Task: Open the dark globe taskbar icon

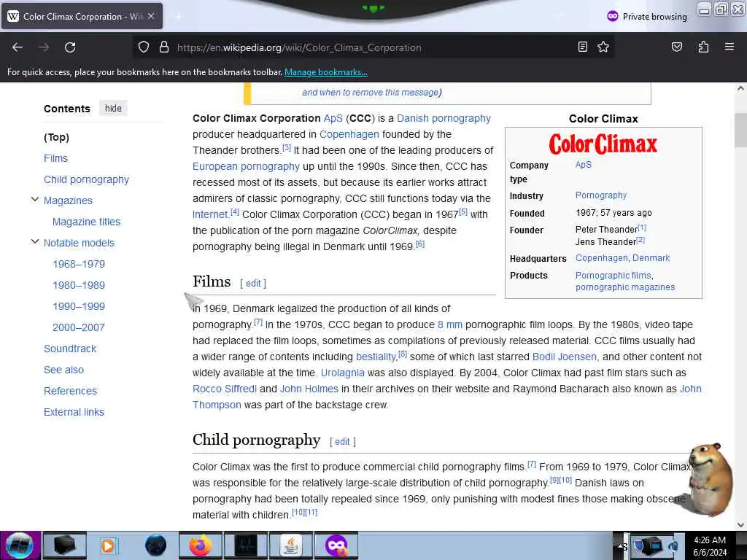Action: [155, 545]
